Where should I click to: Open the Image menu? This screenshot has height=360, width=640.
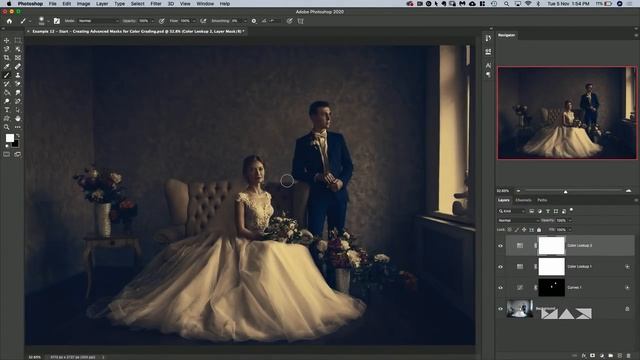[x=83, y=4]
